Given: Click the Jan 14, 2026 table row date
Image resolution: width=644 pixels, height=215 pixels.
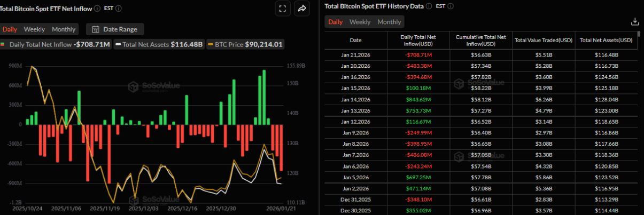Looking at the screenshot, I should [x=355, y=99].
